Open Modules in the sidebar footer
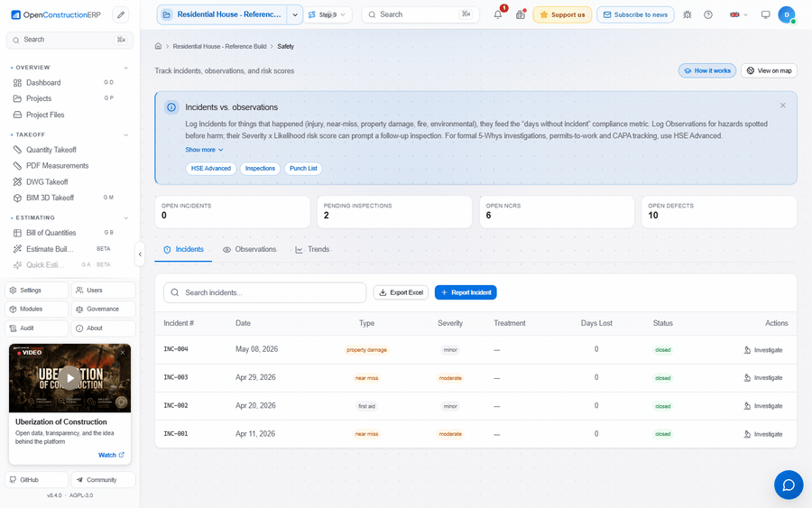 [x=37, y=309]
